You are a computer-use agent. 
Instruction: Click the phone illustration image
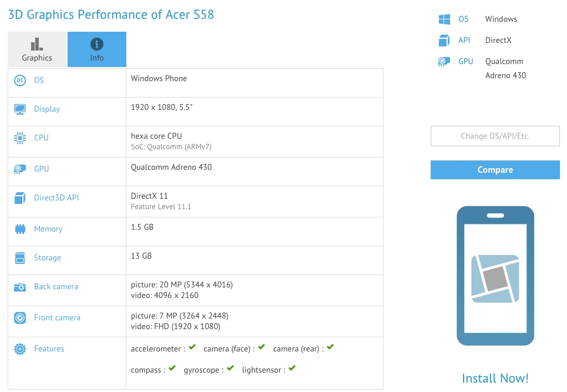[x=495, y=276]
